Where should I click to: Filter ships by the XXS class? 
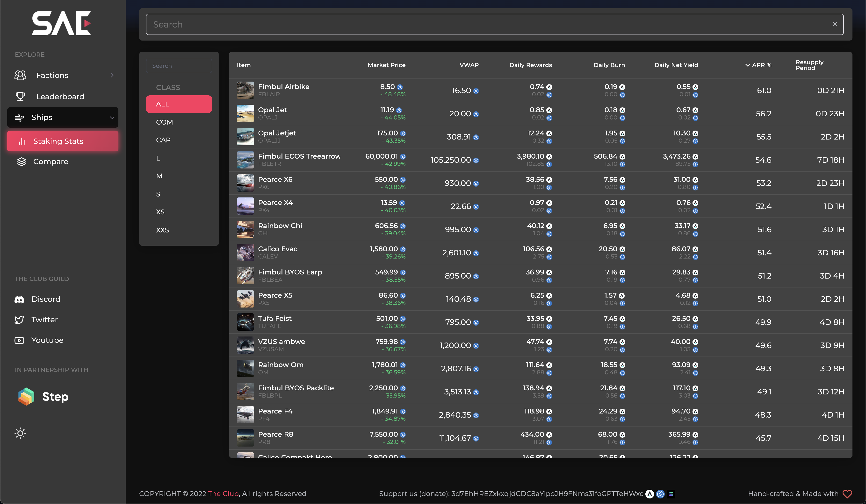[162, 230]
